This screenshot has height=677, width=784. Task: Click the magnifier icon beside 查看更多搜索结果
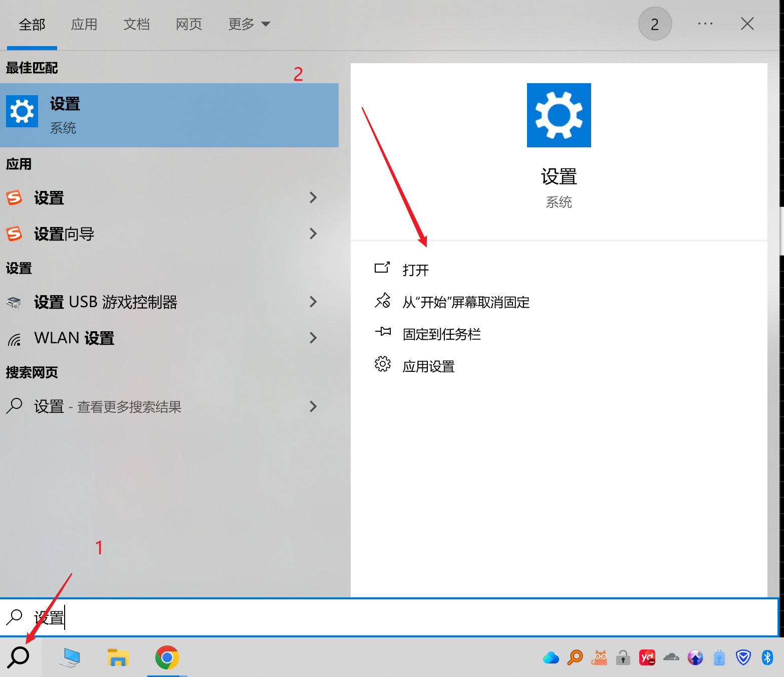[14, 405]
